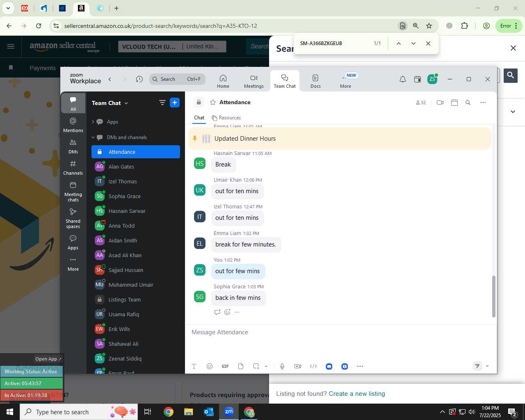525x420 pixels.
Task: Open emoji picker in composer
Action: tap(210, 366)
